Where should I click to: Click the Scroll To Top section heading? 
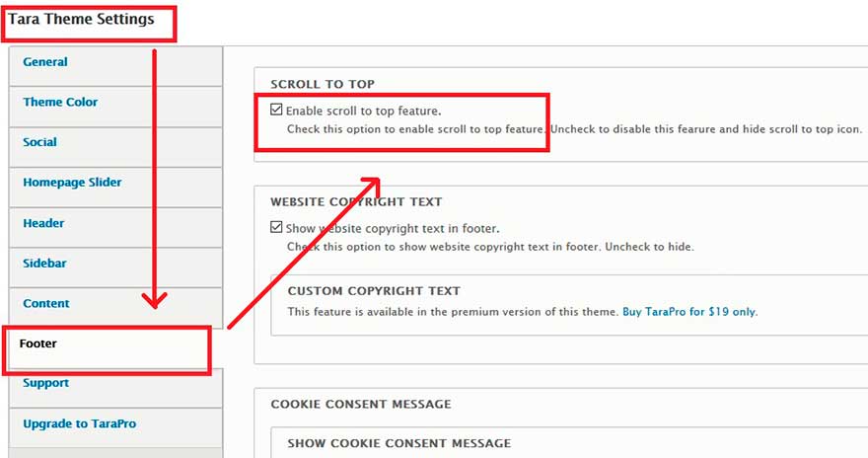click(x=323, y=85)
